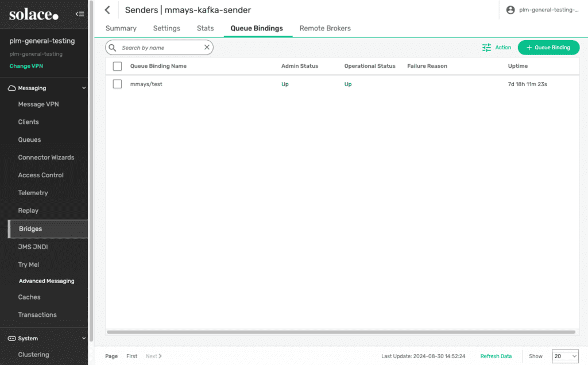
Task: Collapse the sidebar with the double-arrow icon
Action: pos(80,14)
